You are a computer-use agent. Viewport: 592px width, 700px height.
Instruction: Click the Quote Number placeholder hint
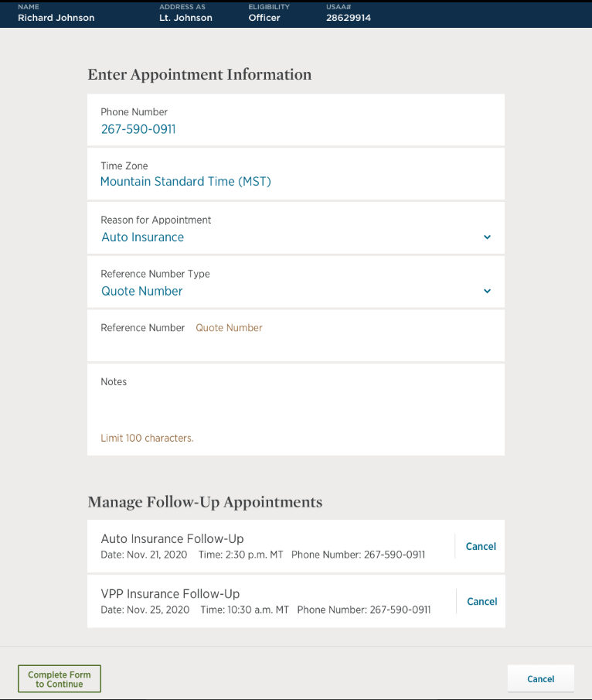(x=229, y=328)
